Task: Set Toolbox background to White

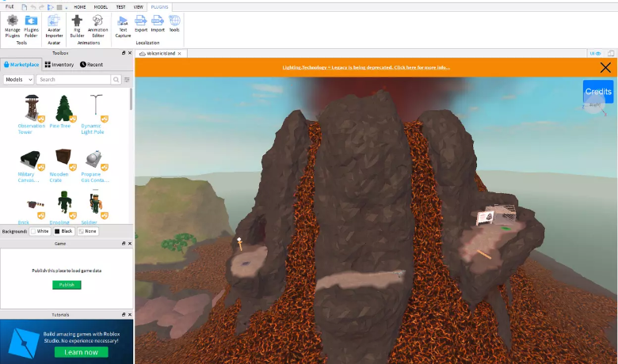Action: pyautogui.click(x=40, y=231)
